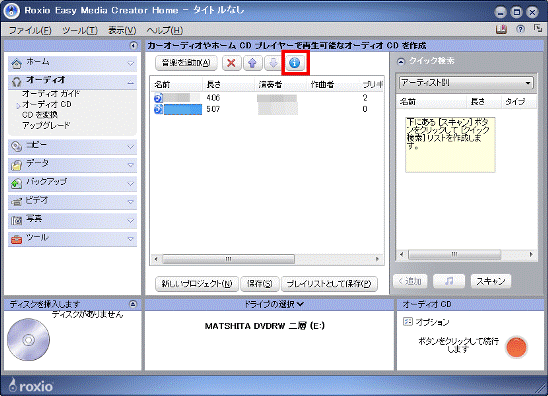This screenshot has width=548, height=396.
Task: Select オーディオ CD in sidebar
Action: click(x=47, y=104)
